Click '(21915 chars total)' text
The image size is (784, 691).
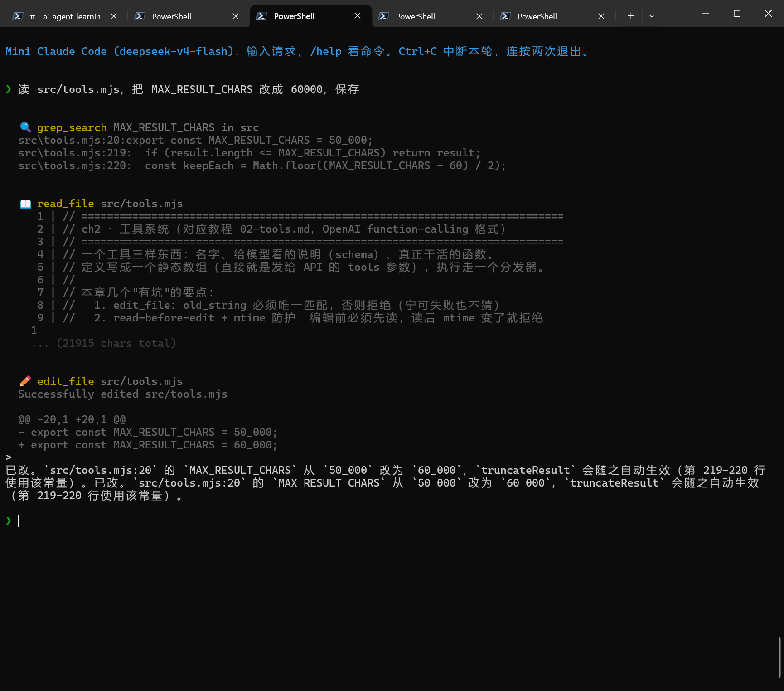(x=116, y=343)
